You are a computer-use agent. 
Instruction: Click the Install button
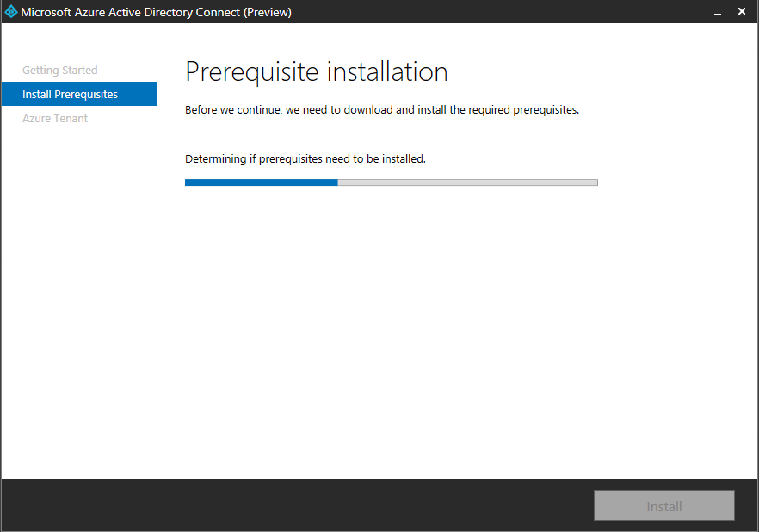[x=664, y=506]
